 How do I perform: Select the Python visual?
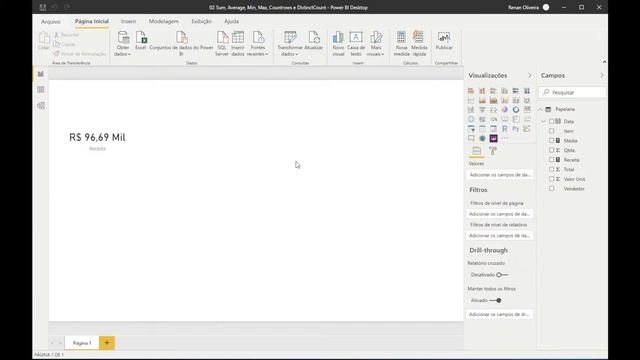(516, 129)
